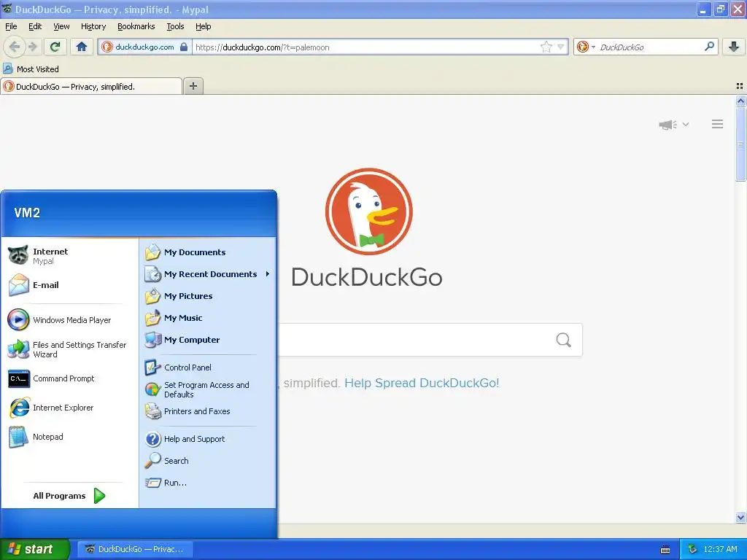Open the Most Visited bookmarks folder
This screenshot has height=560, width=747.
31,69
